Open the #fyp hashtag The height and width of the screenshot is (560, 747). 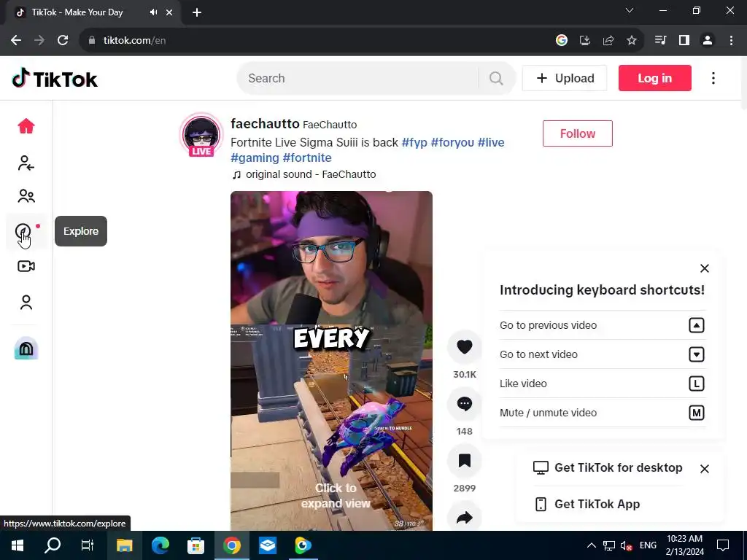coord(414,142)
